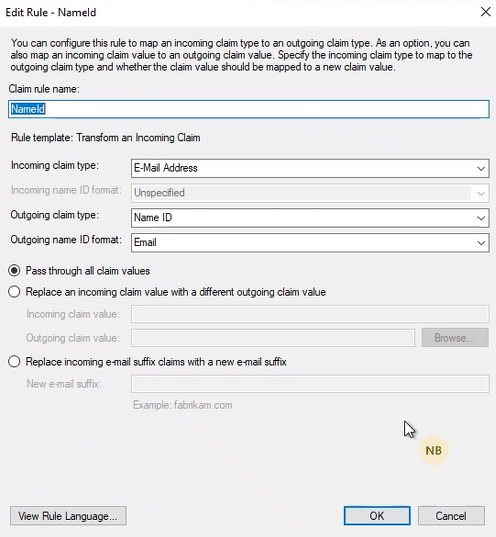Open the Outgoing name ID format dropdown
The height and width of the screenshot is (537, 496).
tap(310, 243)
